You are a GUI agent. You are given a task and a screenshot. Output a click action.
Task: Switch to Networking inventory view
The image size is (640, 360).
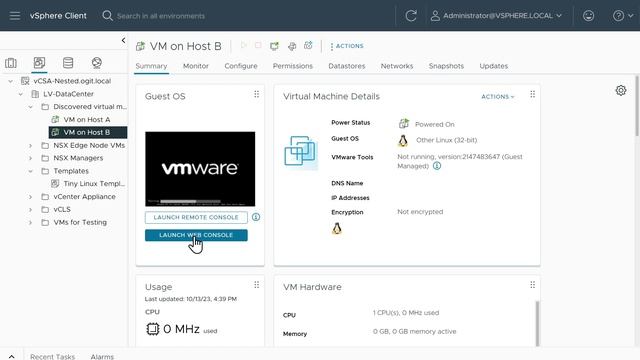(x=97, y=63)
